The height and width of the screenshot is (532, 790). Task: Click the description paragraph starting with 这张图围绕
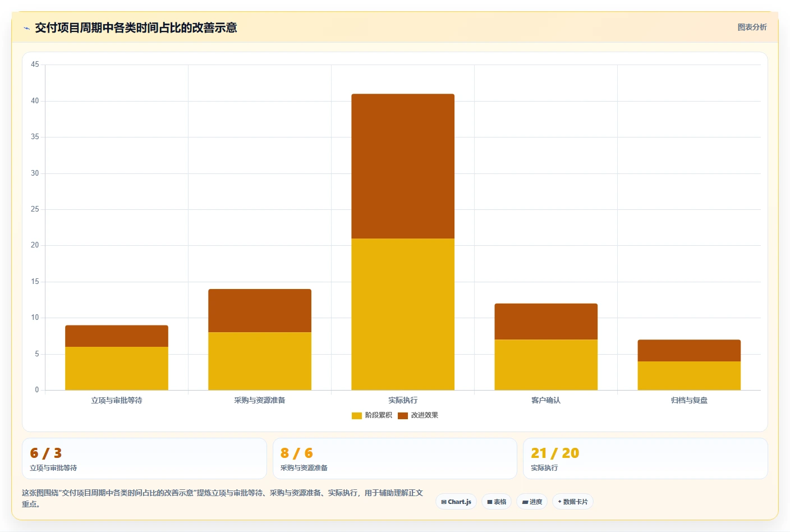[x=223, y=498]
